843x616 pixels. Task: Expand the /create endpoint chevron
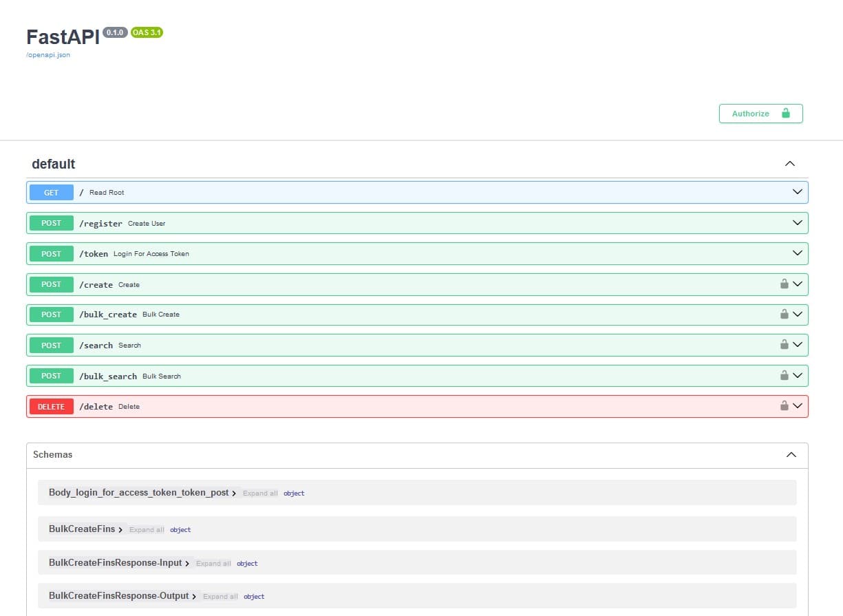[x=798, y=284]
